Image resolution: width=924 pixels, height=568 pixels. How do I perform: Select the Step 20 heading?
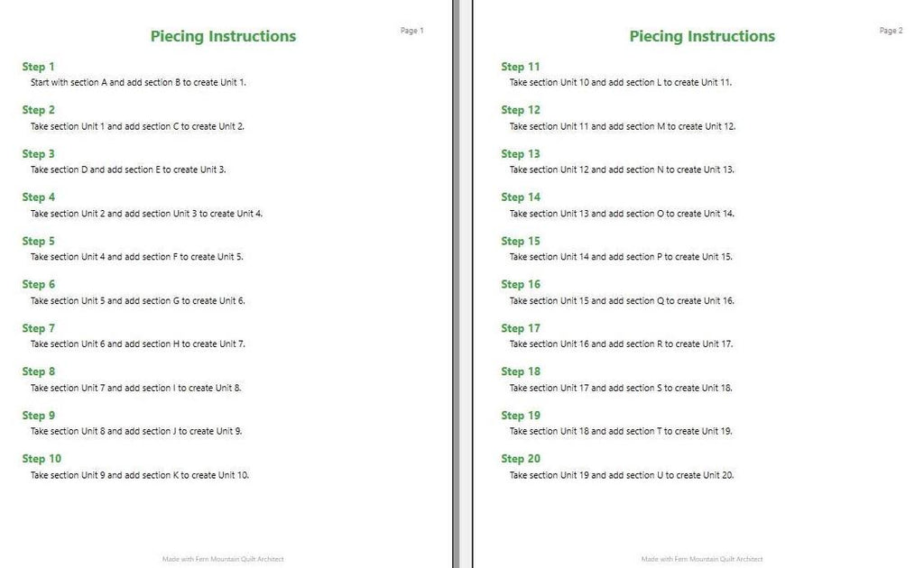pyautogui.click(x=521, y=459)
